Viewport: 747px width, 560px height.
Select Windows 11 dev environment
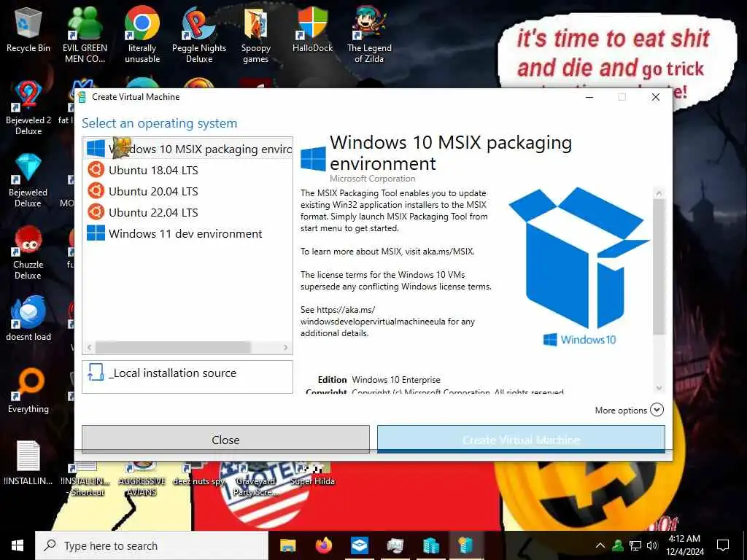pos(187,233)
